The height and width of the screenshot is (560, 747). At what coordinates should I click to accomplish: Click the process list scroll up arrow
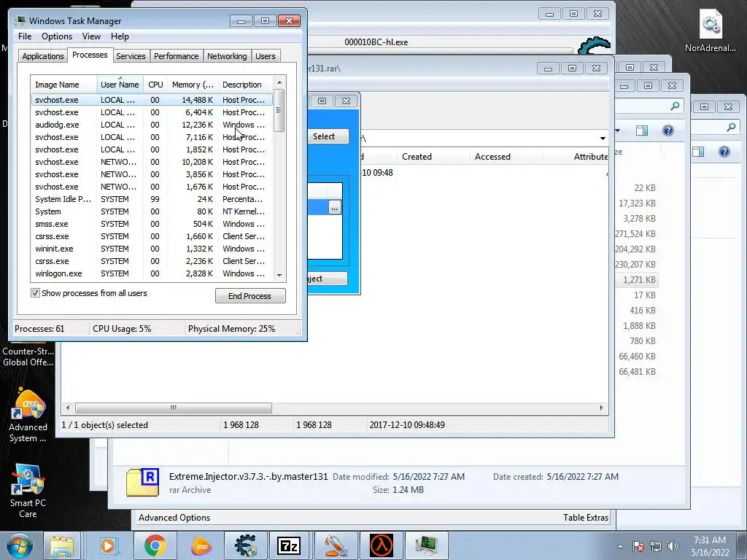click(279, 82)
